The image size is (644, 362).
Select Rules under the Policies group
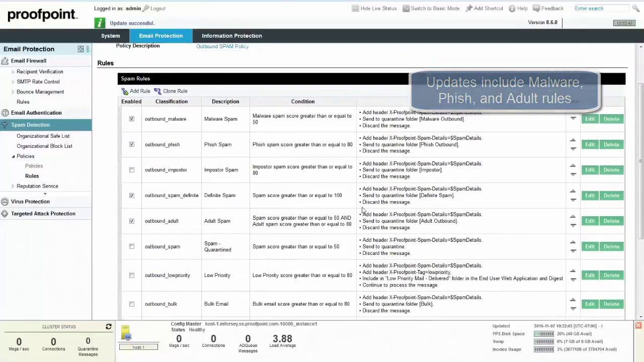click(32, 176)
